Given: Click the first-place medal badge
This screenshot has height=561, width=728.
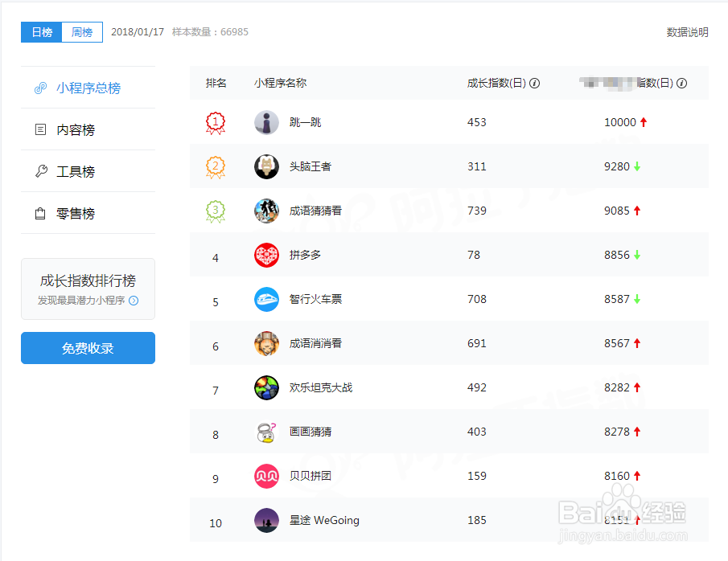Looking at the screenshot, I should (215, 122).
